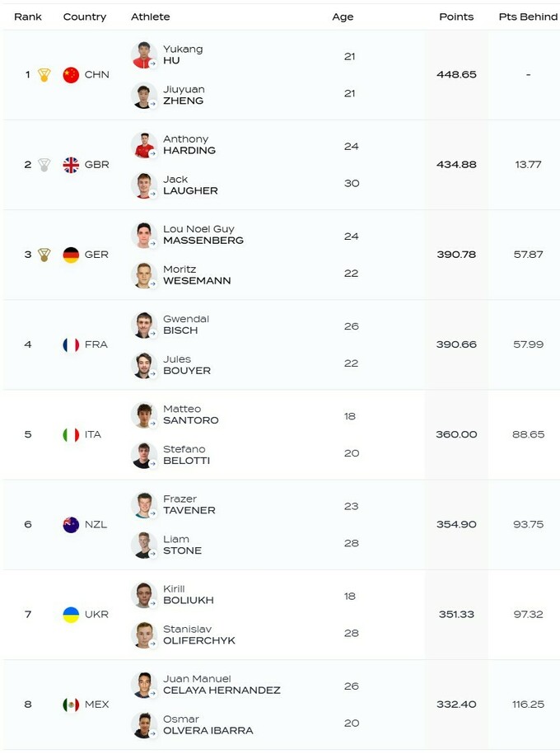Open Moritz Wesemann's profile link
The image size is (560, 754).
tap(196, 275)
